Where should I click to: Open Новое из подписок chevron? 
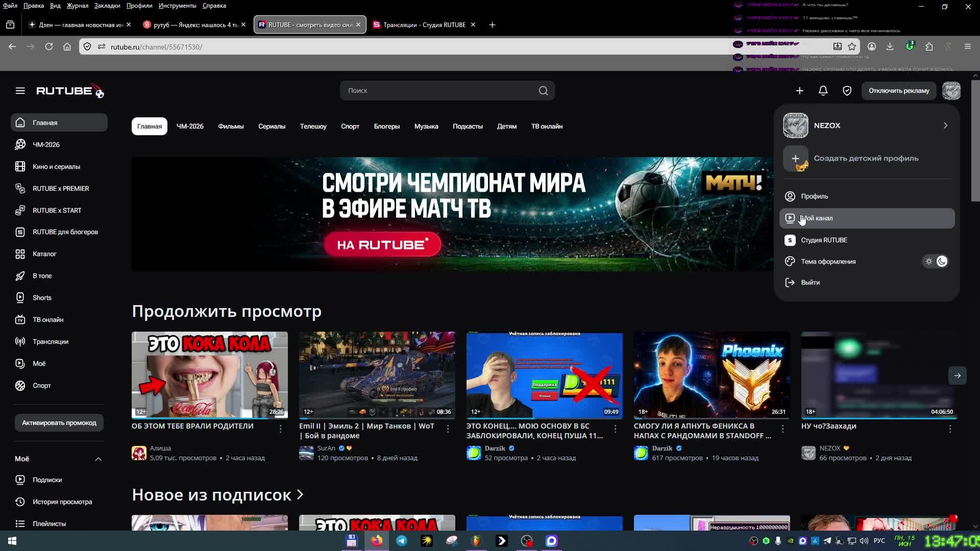click(300, 494)
